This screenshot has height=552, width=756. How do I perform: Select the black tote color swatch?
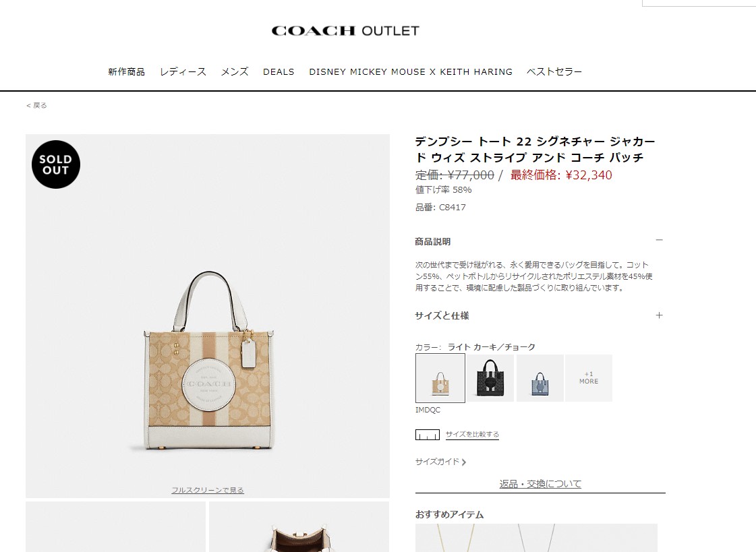490,378
